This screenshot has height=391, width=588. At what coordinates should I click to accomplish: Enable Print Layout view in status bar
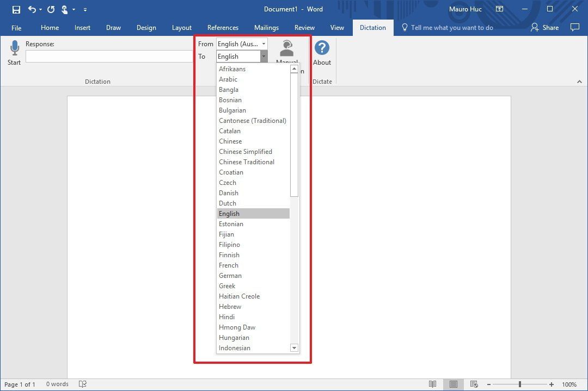click(453, 384)
